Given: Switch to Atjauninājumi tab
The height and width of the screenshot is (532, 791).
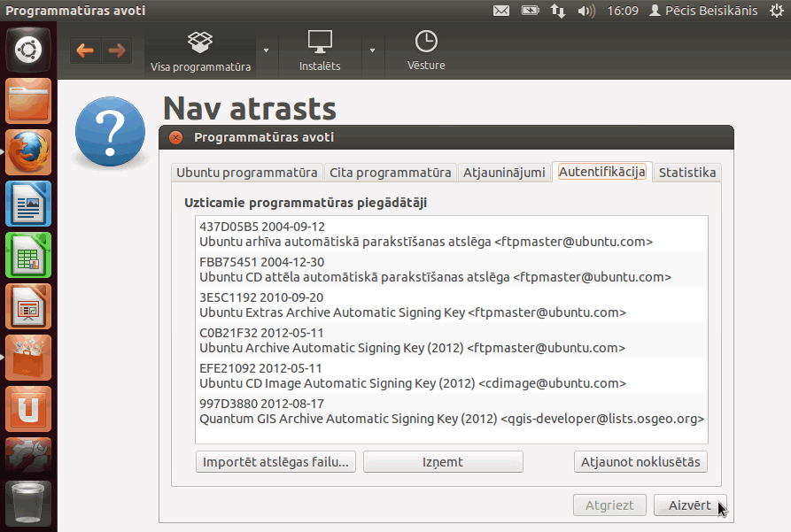Looking at the screenshot, I should [x=505, y=173].
